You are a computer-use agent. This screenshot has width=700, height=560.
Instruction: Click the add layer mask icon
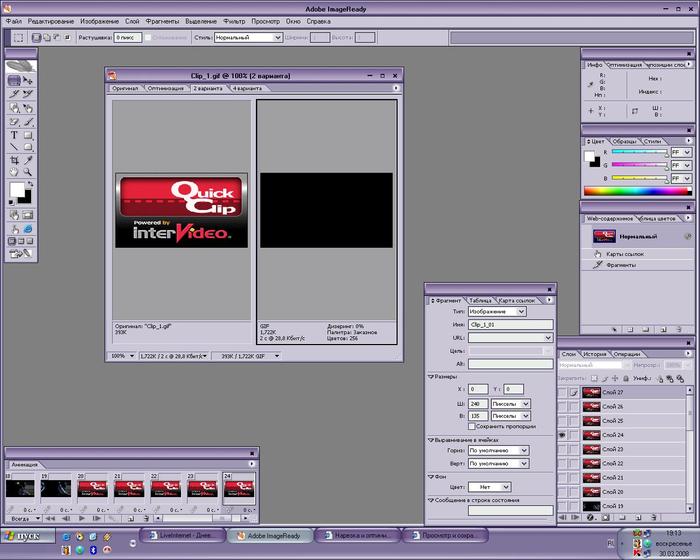[x=606, y=518]
